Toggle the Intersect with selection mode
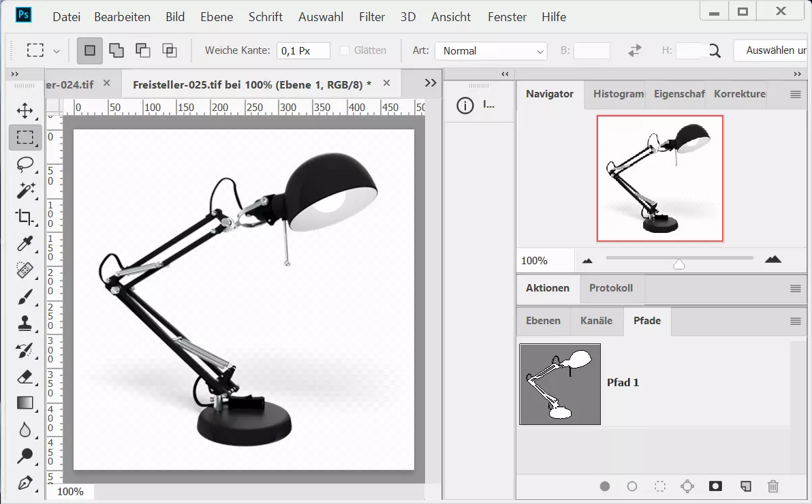The height and width of the screenshot is (504, 812). (169, 50)
